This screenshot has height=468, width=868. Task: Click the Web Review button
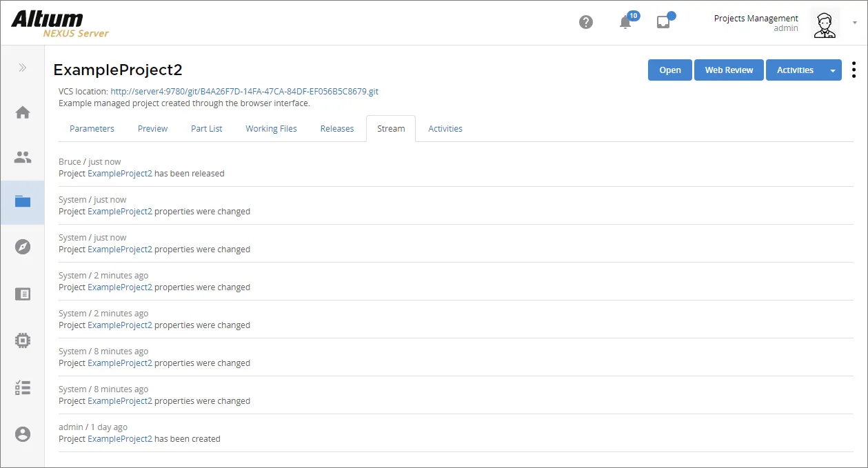tap(729, 70)
